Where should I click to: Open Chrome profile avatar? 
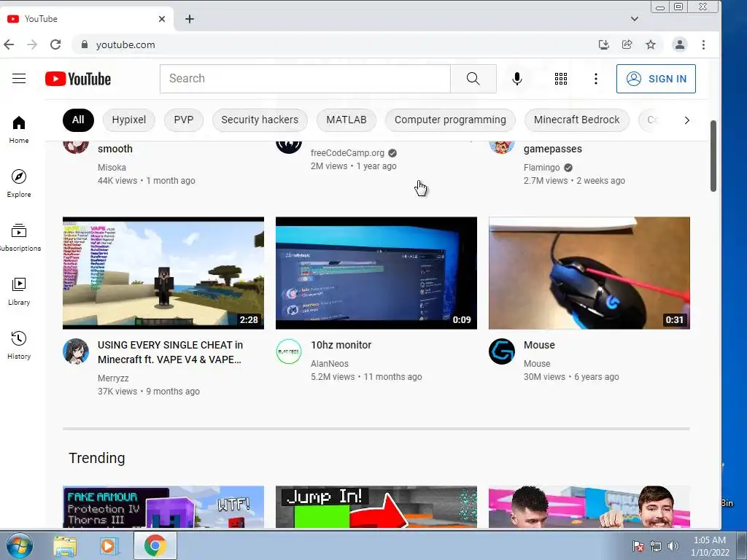click(x=679, y=44)
